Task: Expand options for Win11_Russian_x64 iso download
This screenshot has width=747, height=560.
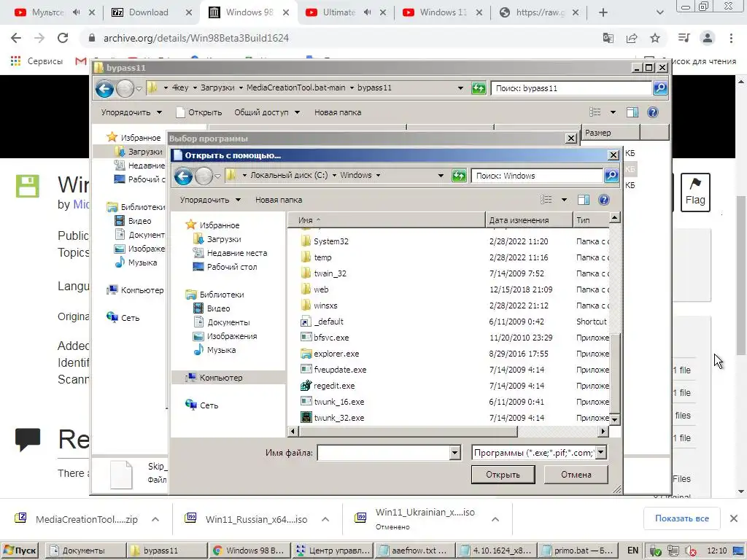Action: (x=325, y=519)
